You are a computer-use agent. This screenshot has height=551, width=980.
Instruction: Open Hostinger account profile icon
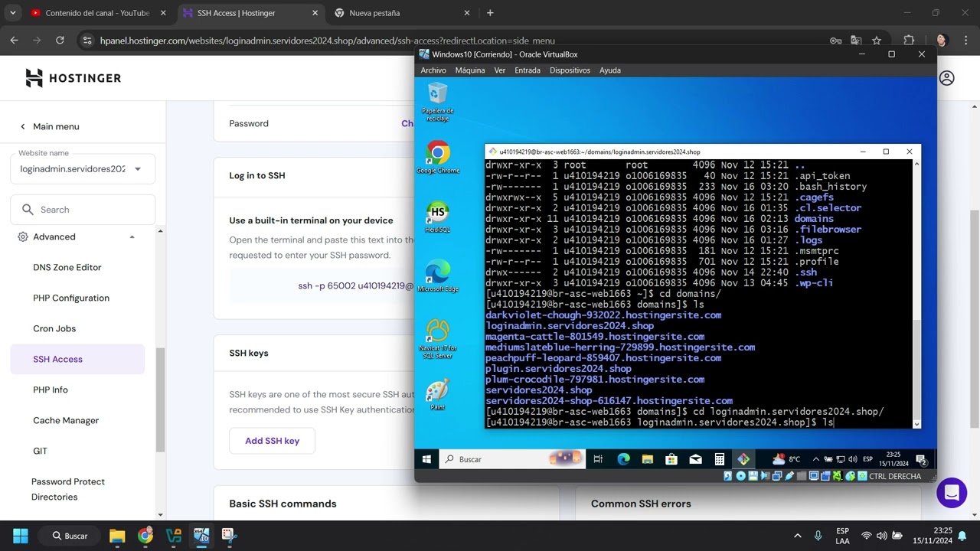(x=947, y=78)
